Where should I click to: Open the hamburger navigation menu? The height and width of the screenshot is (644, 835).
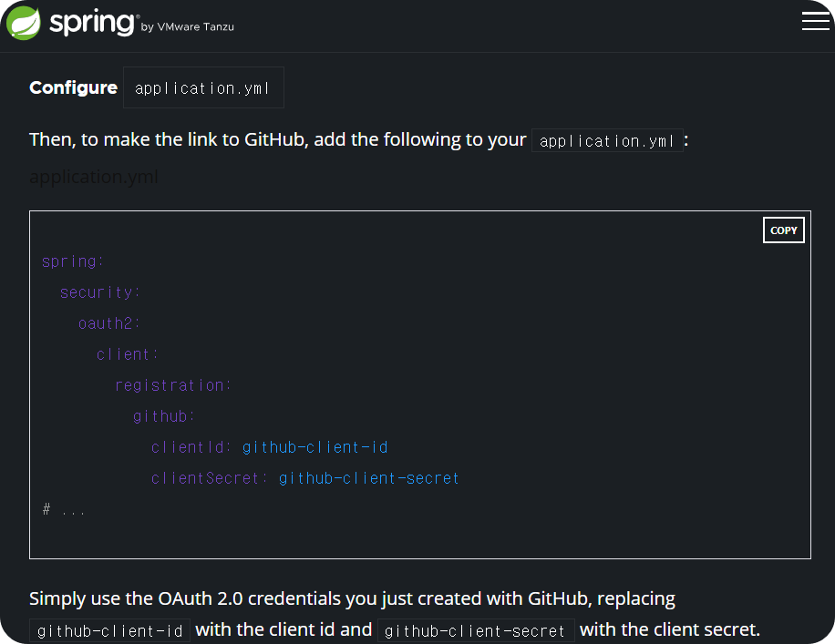coord(815,20)
